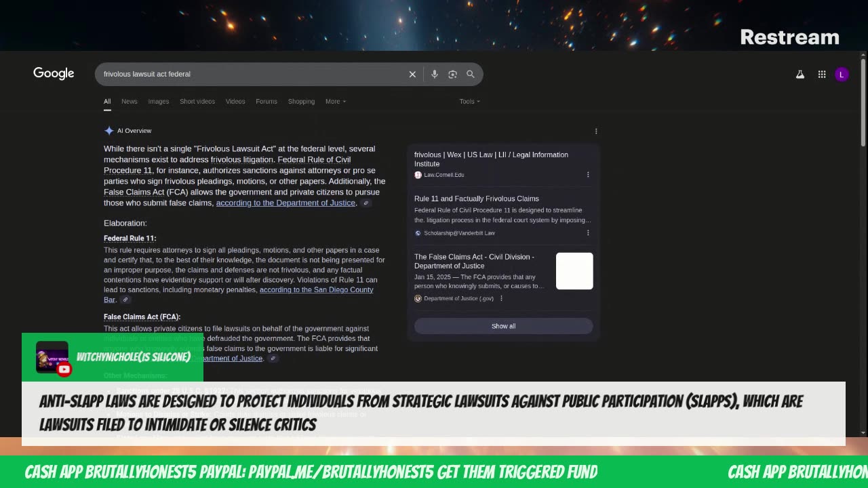The width and height of the screenshot is (868, 488).
Task: Click the Federal Rule 11 heading
Action: pos(130,239)
